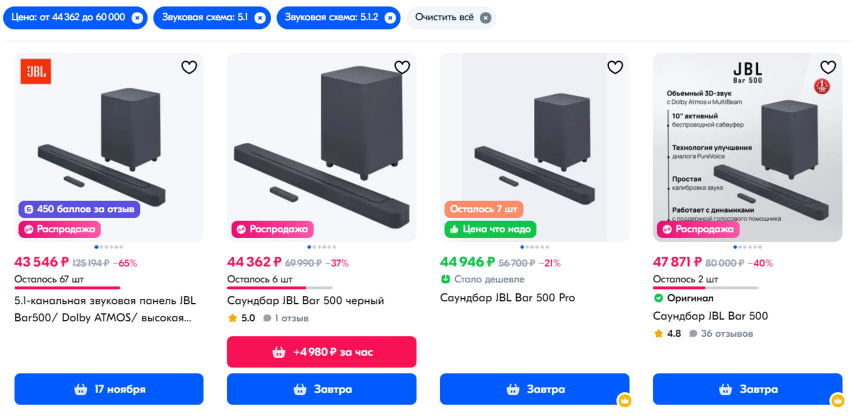Screen dimensions: 868x416
Task: Add to cart with 17 ноября delivery
Action: coord(108,389)
